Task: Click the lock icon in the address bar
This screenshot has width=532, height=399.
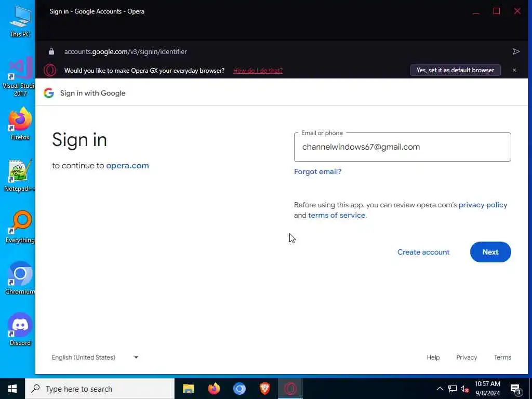Action: [x=51, y=51]
